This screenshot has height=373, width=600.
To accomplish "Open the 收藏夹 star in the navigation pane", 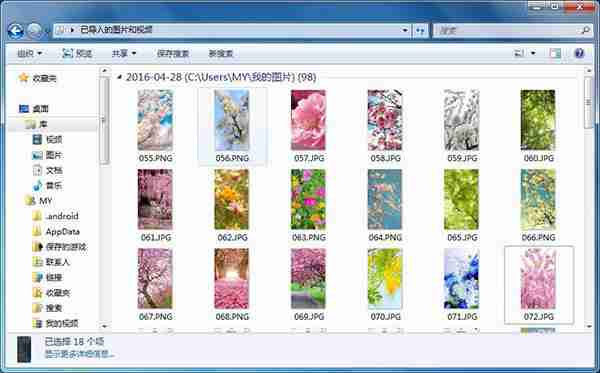I will pyautogui.click(x=24, y=78).
